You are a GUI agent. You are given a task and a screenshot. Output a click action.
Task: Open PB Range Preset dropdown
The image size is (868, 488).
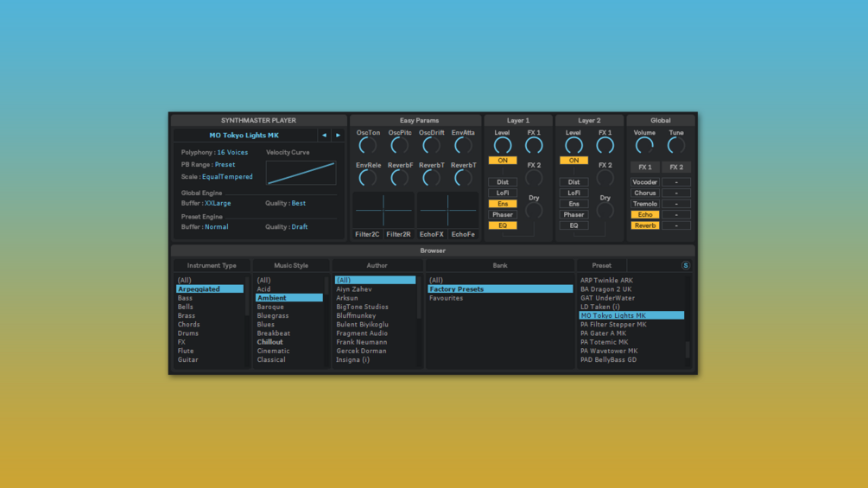225,164
